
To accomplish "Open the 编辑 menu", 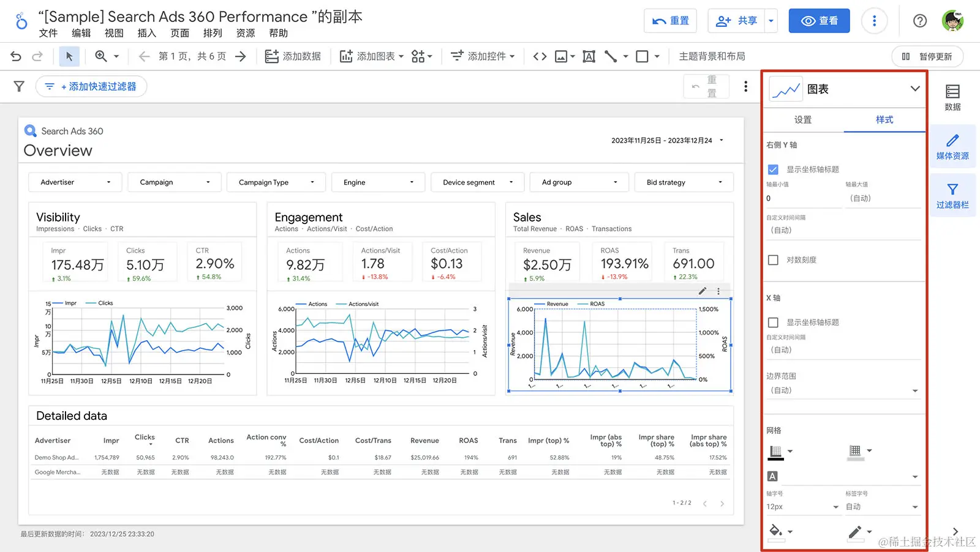I will pyautogui.click(x=81, y=33).
